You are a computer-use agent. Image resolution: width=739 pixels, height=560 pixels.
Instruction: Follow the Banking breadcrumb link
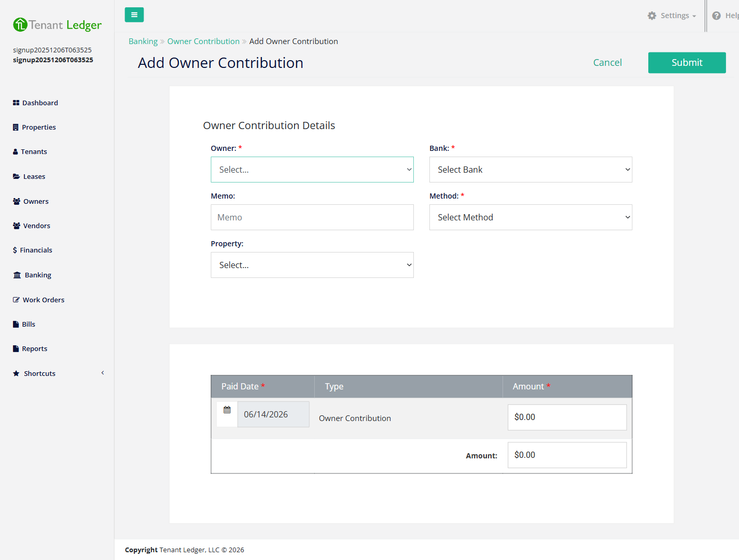coord(143,41)
